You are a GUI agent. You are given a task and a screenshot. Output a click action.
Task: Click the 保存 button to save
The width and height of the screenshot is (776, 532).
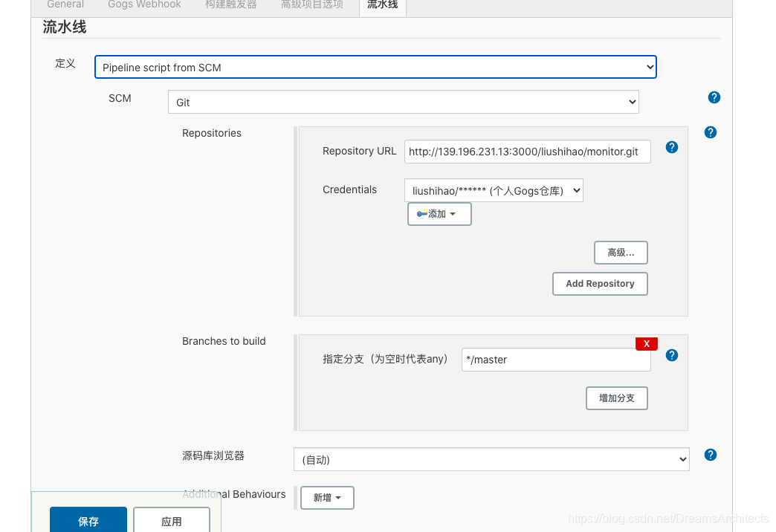point(88,521)
